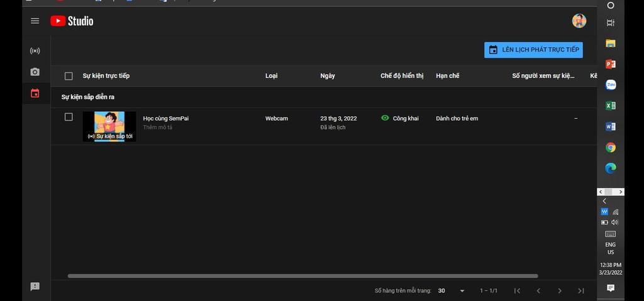
Task: Click the taskbar scroll right arrow
Action: tap(621, 192)
